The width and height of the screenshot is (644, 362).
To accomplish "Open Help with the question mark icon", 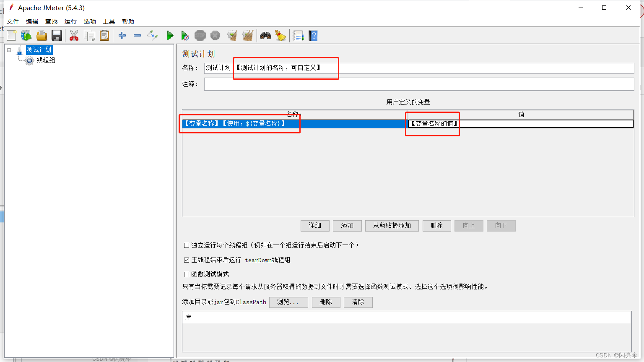I will (313, 36).
